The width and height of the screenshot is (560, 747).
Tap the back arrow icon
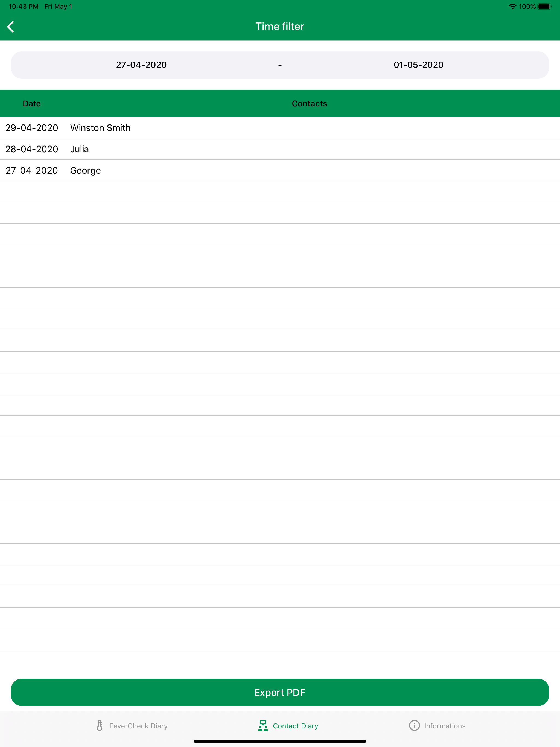point(11,27)
